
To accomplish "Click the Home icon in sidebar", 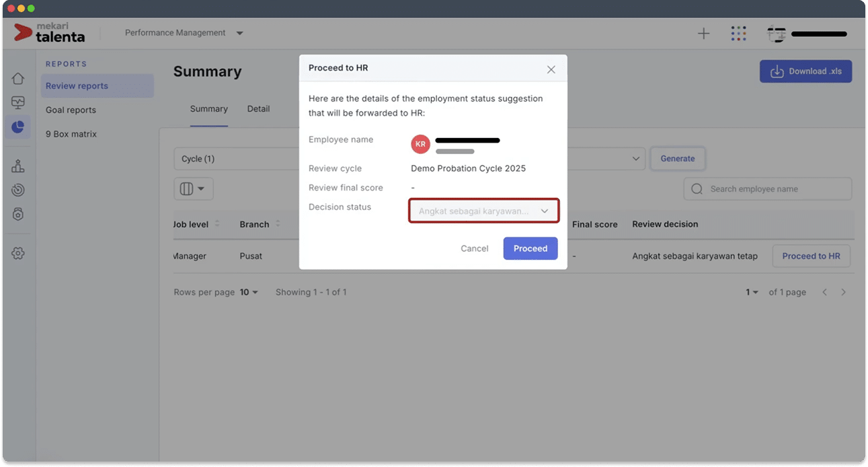I will [x=18, y=79].
